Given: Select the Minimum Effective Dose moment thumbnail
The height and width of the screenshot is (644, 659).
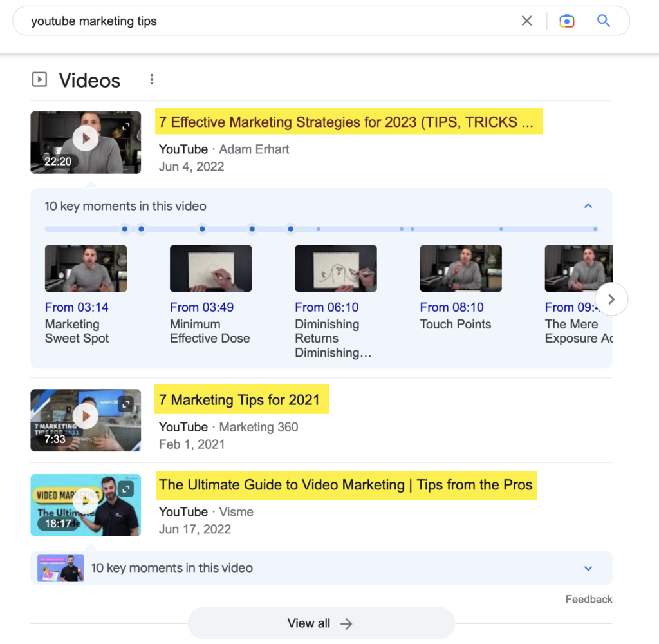Looking at the screenshot, I should click(x=210, y=269).
